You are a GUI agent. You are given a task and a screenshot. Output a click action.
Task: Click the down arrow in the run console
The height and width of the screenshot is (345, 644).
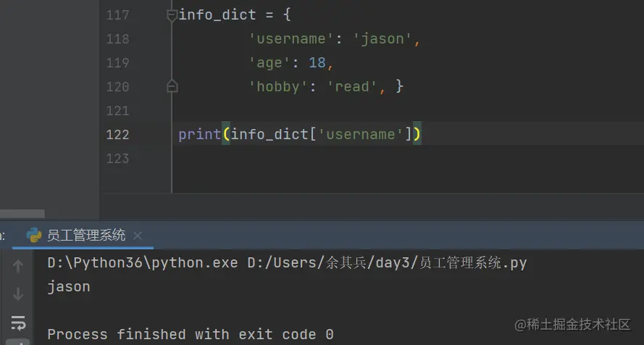tap(17, 294)
